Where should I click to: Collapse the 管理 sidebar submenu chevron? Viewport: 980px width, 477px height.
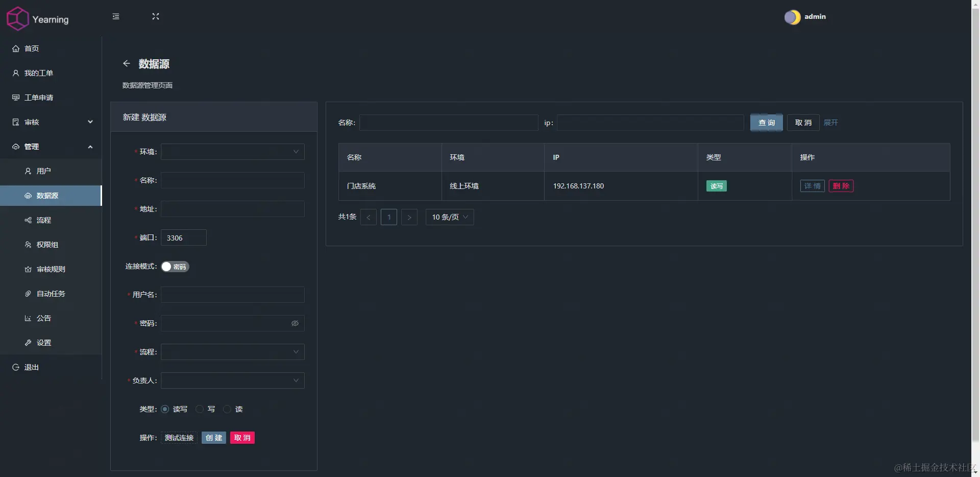[90, 147]
